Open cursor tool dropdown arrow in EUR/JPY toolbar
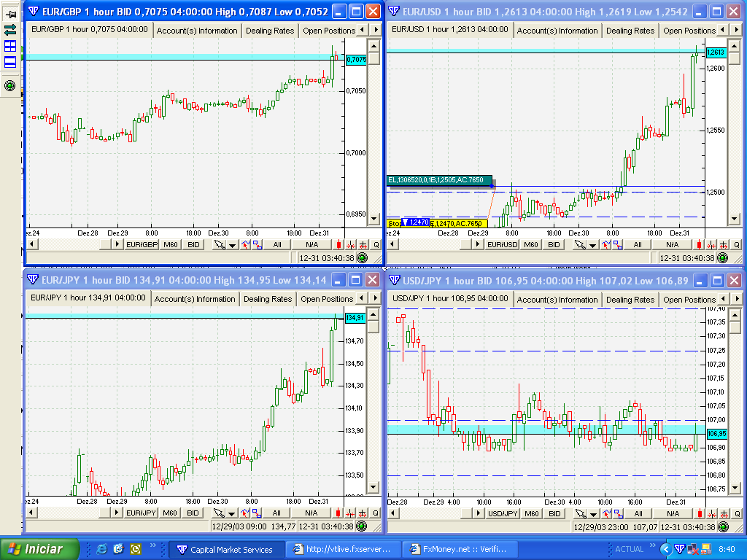The width and height of the screenshot is (747, 560). point(231,513)
